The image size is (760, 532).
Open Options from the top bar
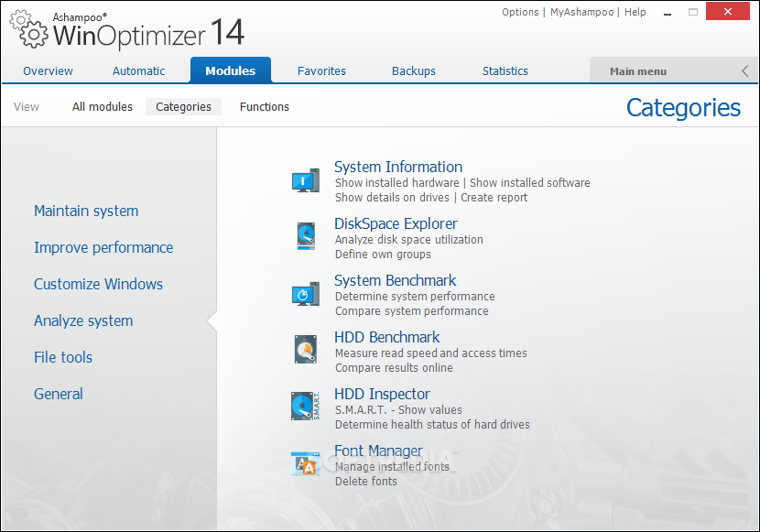point(520,12)
